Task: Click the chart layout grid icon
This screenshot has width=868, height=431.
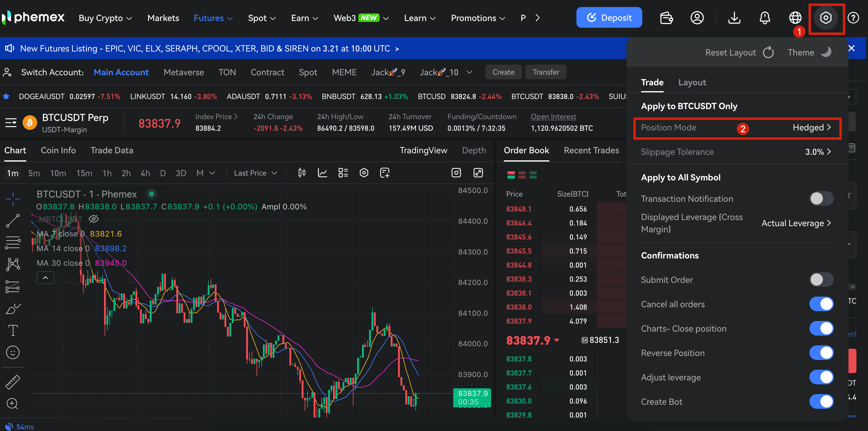Action: tap(343, 173)
